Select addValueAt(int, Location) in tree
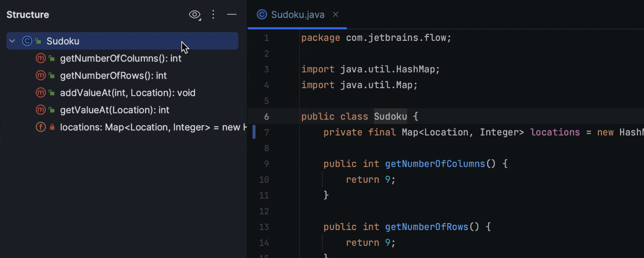644x258 pixels. 128,93
